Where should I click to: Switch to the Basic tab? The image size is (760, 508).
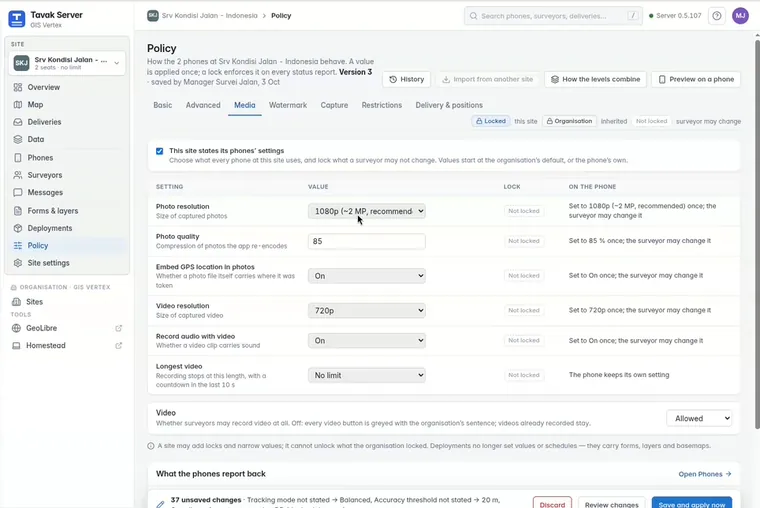(163, 105)
